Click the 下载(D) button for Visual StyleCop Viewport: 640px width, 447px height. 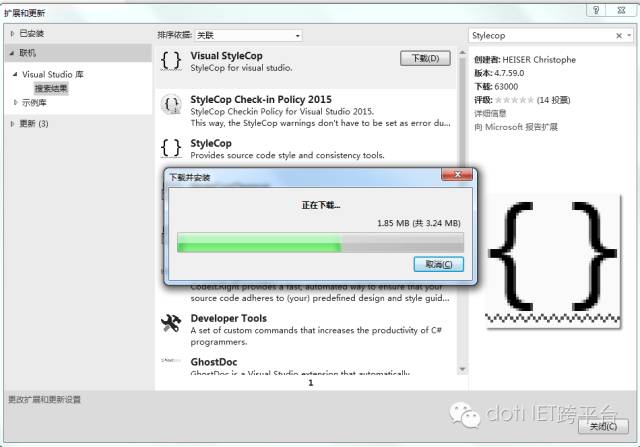[425, 58]
